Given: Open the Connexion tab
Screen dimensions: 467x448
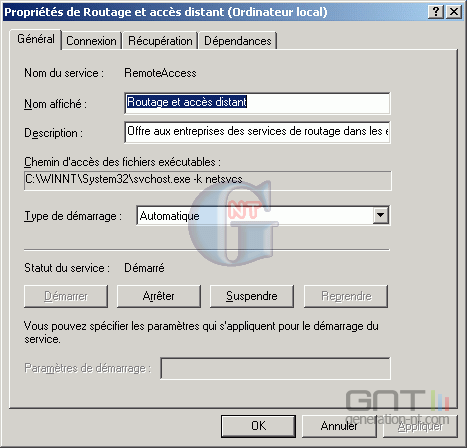Looking at the screenshot, I should pyautogui.click(x=91, y=41).
